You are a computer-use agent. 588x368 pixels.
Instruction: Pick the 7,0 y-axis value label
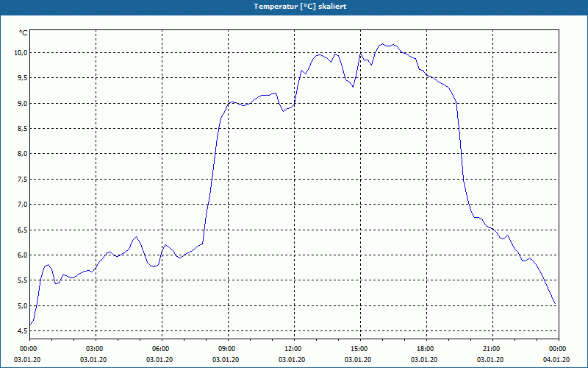point(22,205)
